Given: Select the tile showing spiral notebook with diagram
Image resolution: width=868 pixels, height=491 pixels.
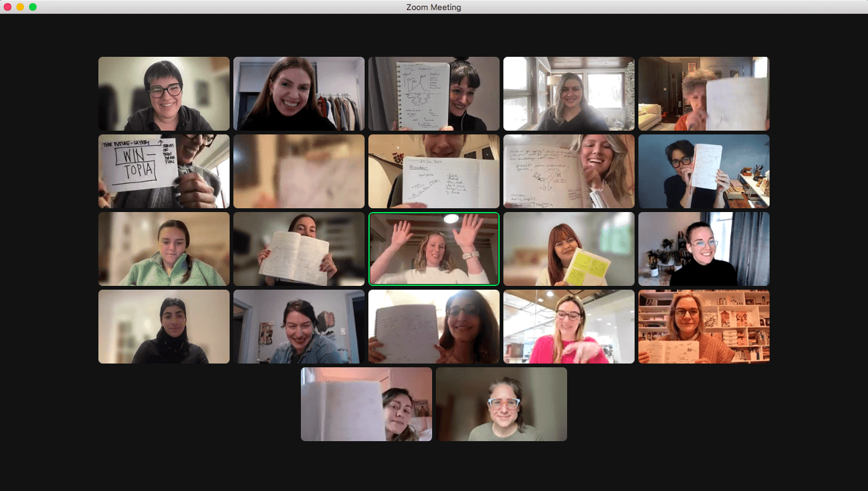Looking at the screenshot, I should pyautogui.click(x=433, y=93).
